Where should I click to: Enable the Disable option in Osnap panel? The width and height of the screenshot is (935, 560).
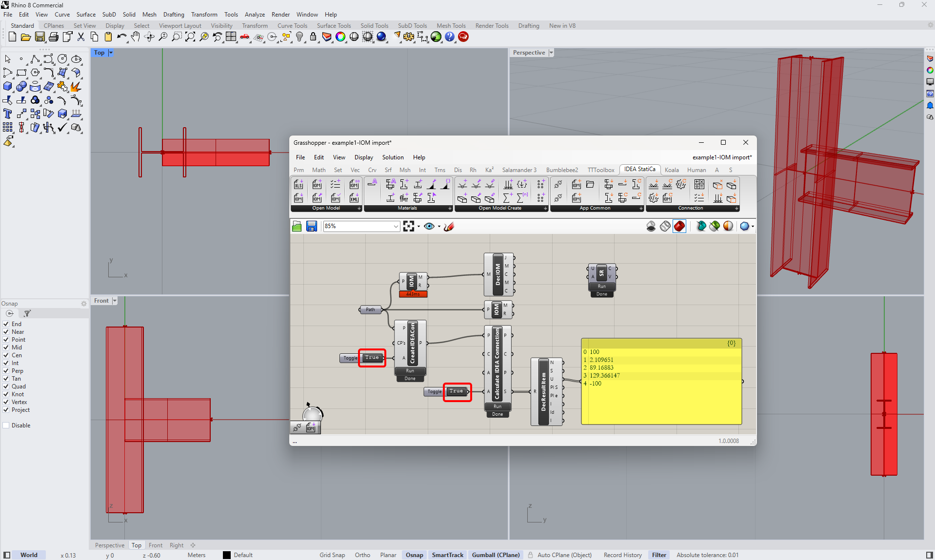pos(5,425)
